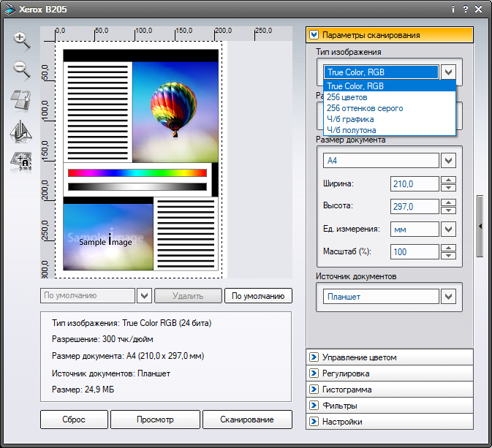Screen dimensions: 492x448
Task: Pick the "256 цветов" option
Action: pos(347,97)
